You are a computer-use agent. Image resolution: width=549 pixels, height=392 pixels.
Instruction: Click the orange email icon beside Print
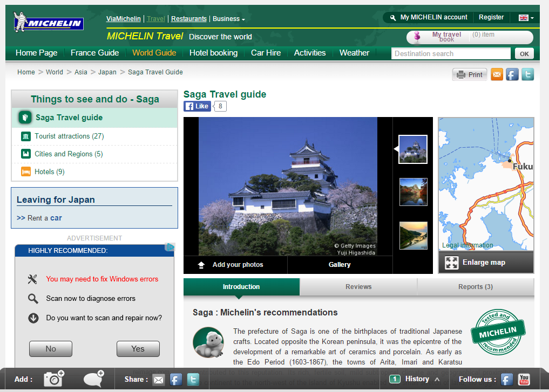coord(497,74)
